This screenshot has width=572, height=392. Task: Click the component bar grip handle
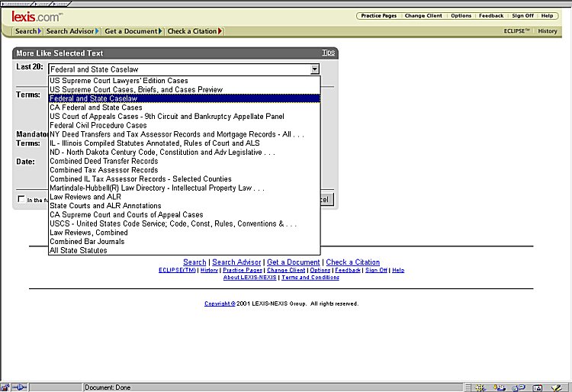[x=468, y=387]
